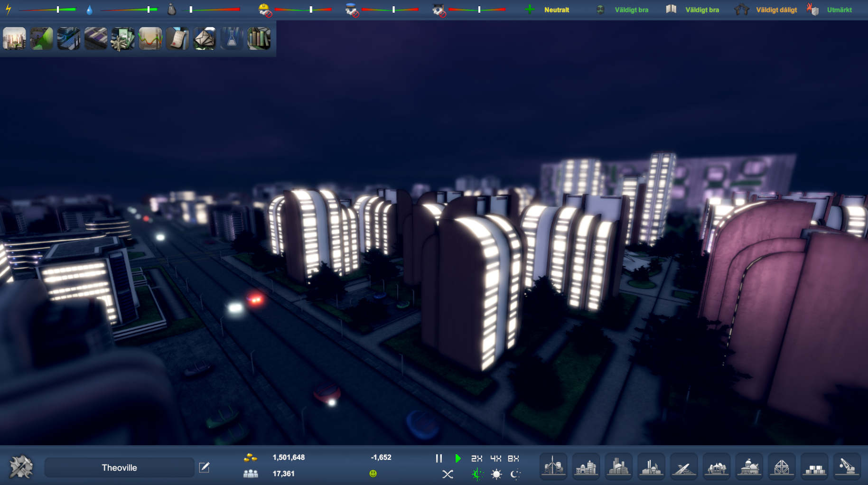Open the research flask icon

[232, 38]
